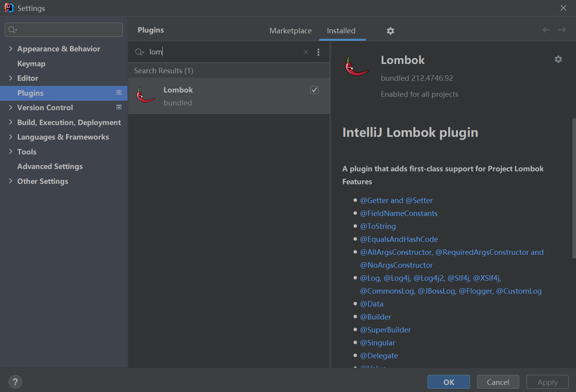Focus the settings search field
Screen dimensions: 576x392
coord(64,30)
